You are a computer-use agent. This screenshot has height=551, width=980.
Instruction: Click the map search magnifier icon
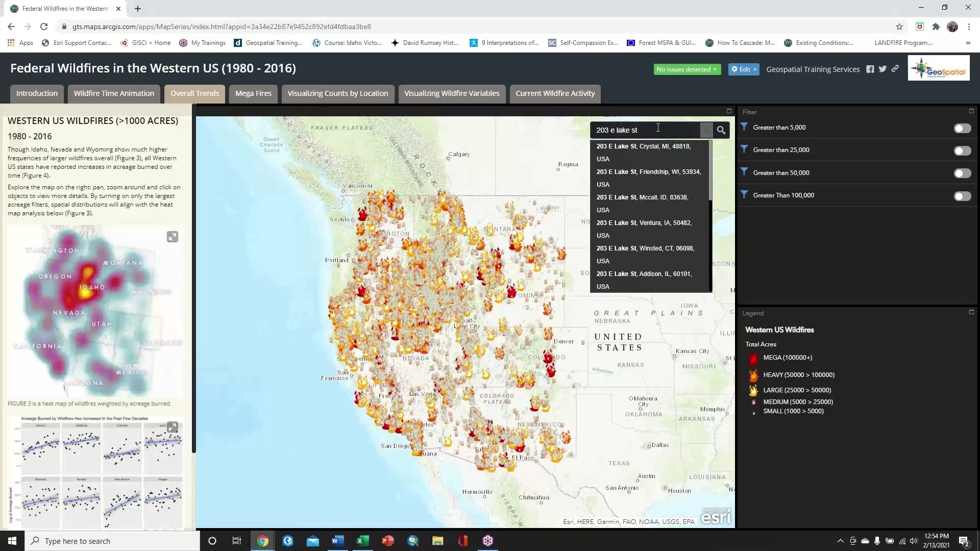pos(721,130)
